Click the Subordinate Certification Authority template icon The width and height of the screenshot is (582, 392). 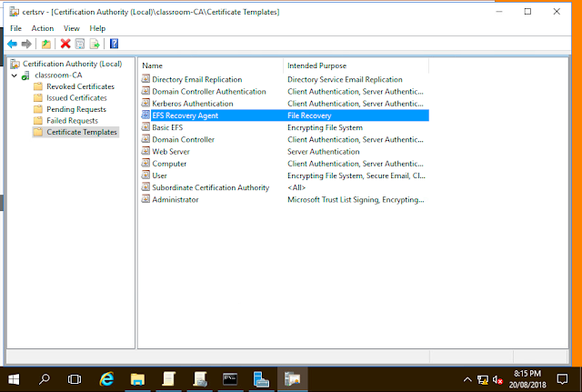pos(145,187)
